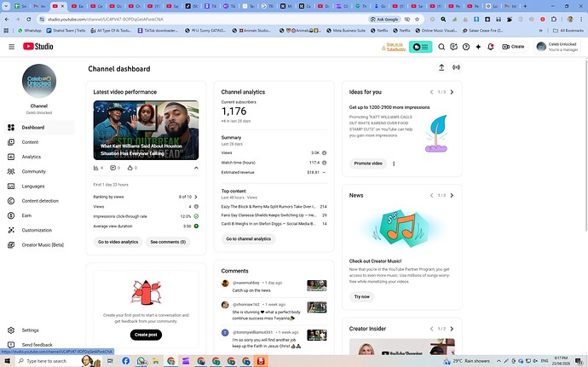Image resolution: width=588 pixels, height=367 pixels.
Task: Bookmark this page with star icon
Action: coord(417,19)
